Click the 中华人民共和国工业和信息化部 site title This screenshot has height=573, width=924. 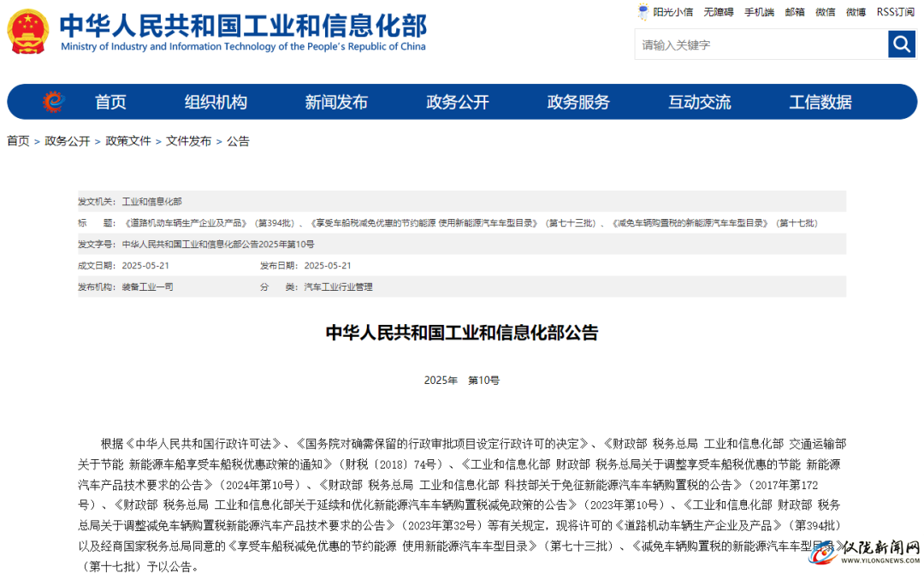243,26
